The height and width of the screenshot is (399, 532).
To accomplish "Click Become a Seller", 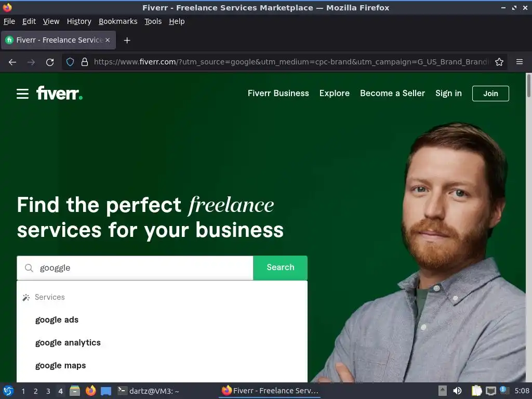I will tap(392, 94).
